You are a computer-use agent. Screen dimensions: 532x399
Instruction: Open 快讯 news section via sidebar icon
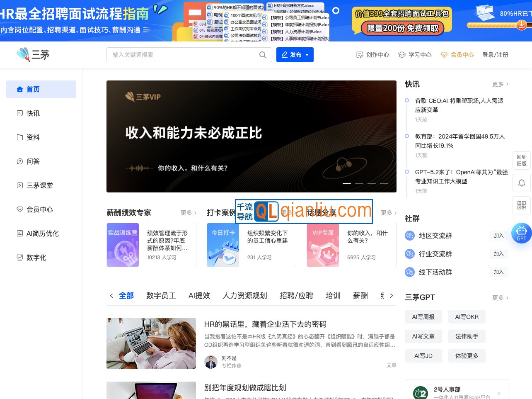19,113
